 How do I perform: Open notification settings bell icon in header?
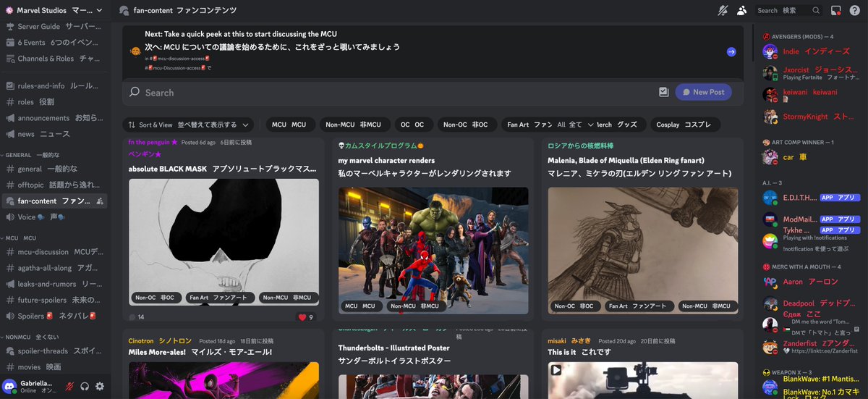click(722, 10)
